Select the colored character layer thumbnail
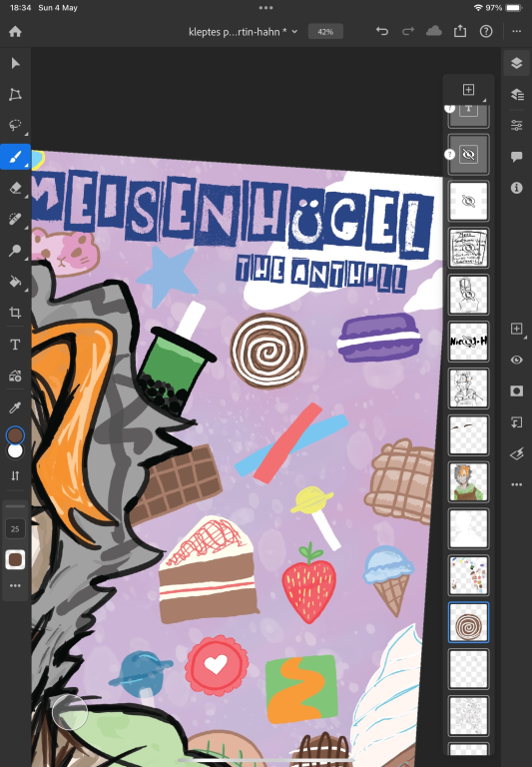This screenshot has width=532, height=767. point(468,481)
